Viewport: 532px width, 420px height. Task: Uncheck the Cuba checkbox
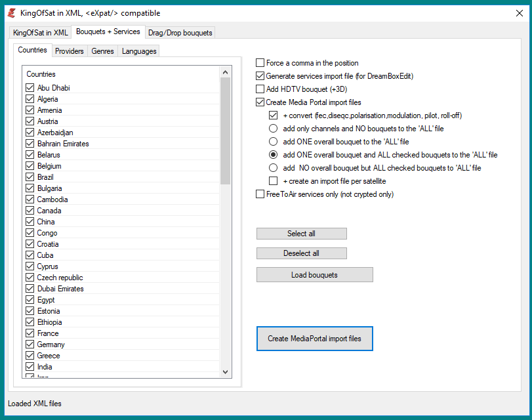30,255
